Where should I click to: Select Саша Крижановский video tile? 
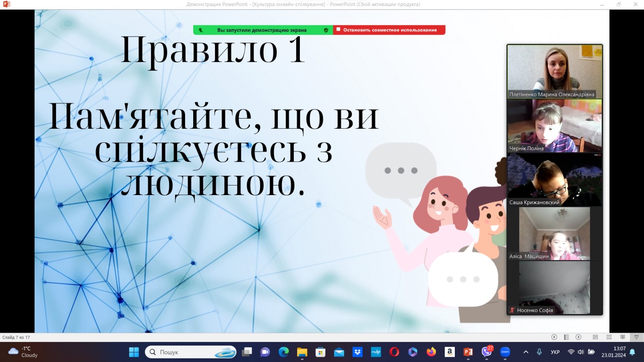555,180
